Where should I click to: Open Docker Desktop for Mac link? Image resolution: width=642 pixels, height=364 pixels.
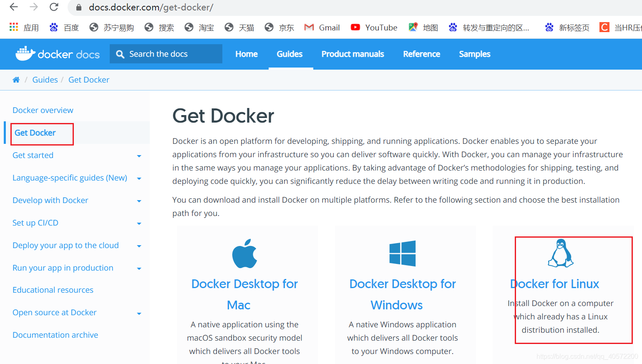244,294
